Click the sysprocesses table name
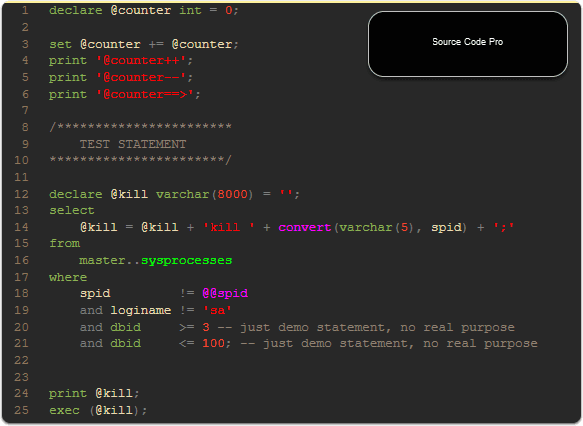 tap(186, 261)
